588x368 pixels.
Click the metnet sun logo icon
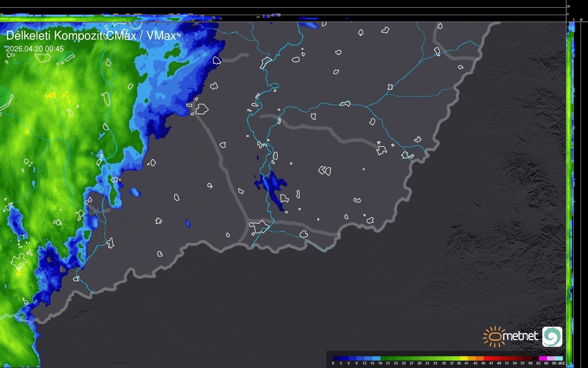click(495, 336)
